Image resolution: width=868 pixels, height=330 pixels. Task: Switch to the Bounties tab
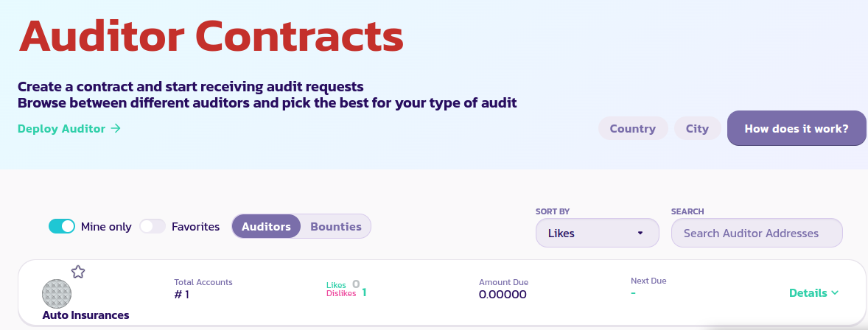tap(336, 227)
